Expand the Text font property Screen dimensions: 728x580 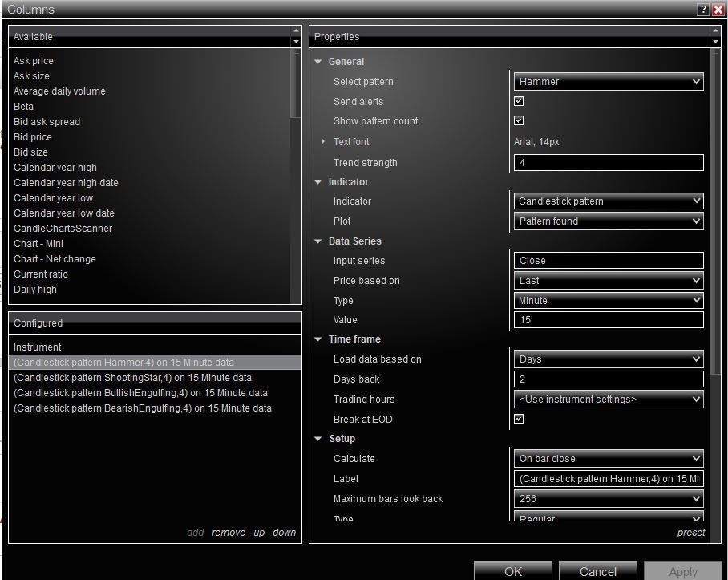coord(322,141)
